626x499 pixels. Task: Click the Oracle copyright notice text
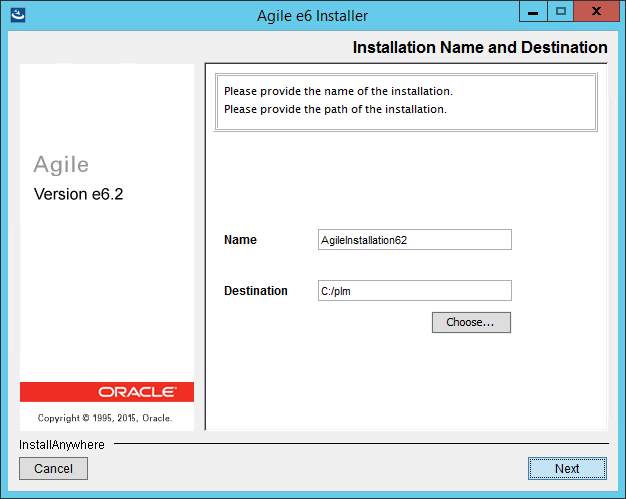pos(105,418)
